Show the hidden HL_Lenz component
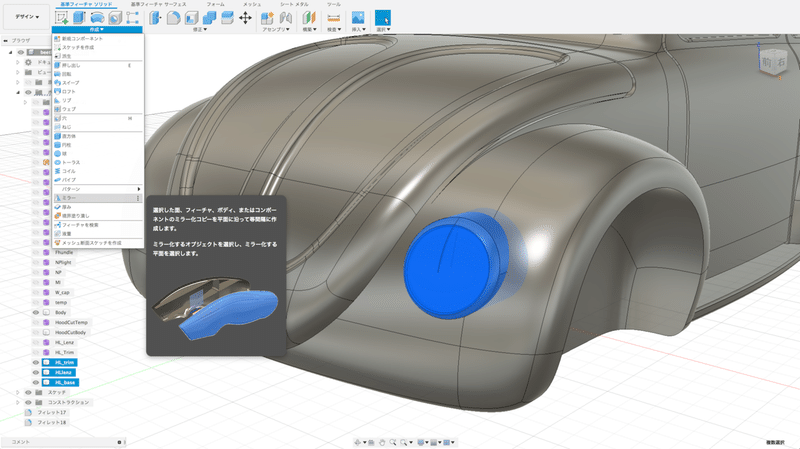 coord(36,342)
